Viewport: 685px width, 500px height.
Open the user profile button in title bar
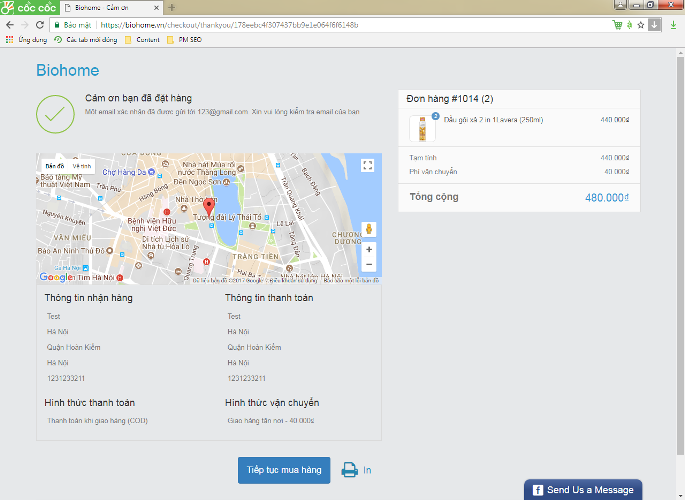pos(621,6)
